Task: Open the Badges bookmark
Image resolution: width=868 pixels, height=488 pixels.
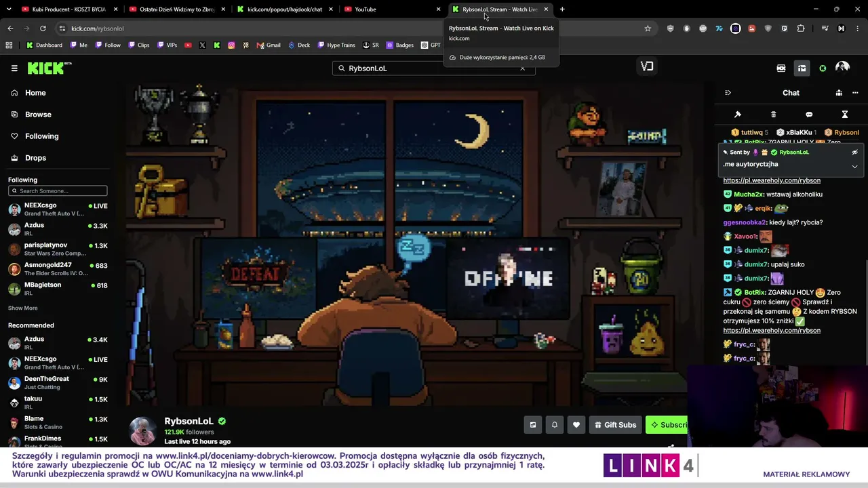Action: tap(400, 45)
